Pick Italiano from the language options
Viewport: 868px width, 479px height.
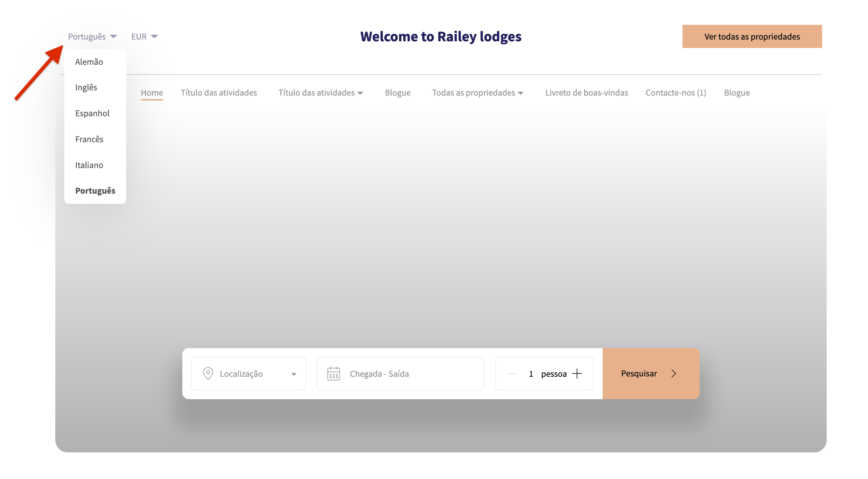89,165
